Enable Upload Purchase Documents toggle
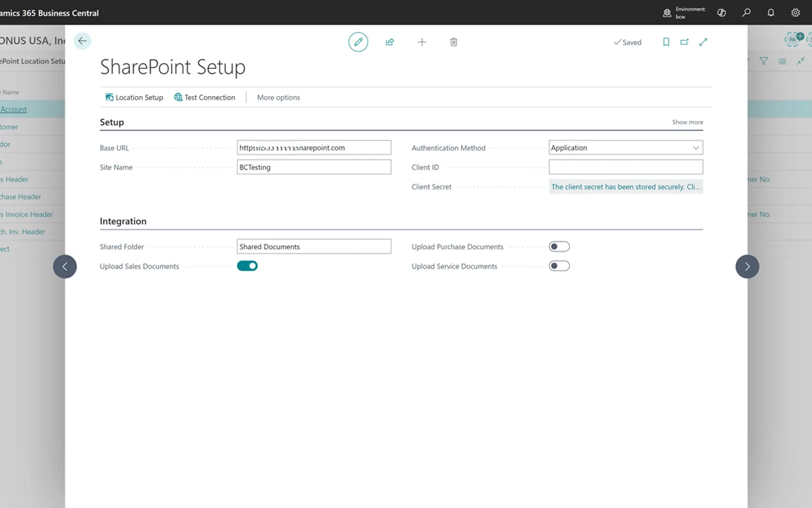The width and height of the screenshot is (812, 508). point(559,246)
